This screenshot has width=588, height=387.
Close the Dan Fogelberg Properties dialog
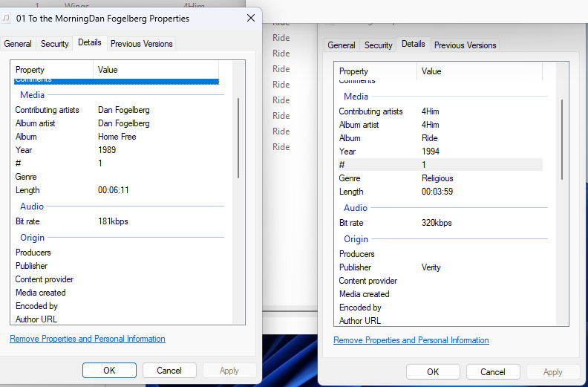coord(251,18)
